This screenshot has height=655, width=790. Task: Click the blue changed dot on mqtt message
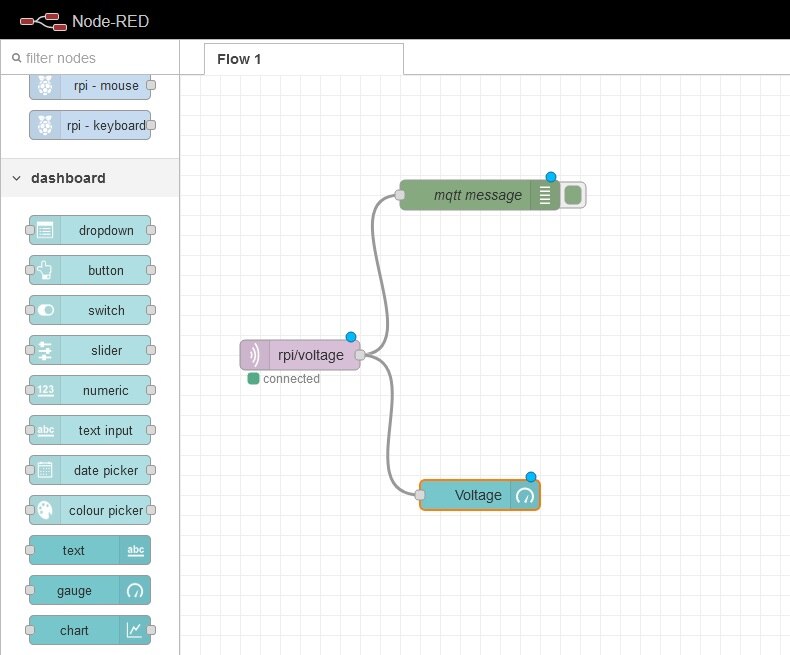coord(551,177)
